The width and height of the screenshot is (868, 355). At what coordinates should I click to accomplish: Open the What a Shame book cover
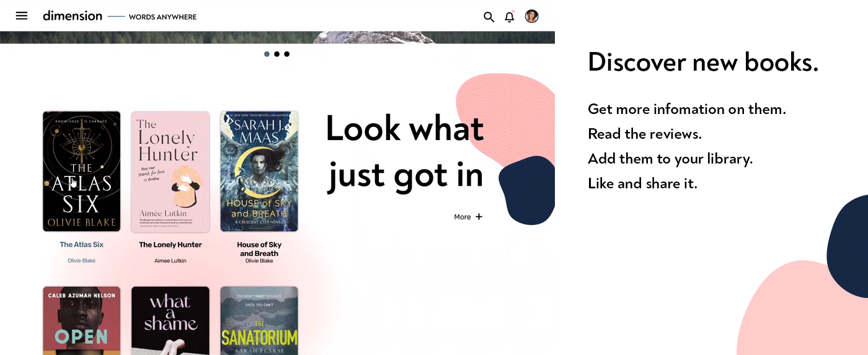pos(170,320)
